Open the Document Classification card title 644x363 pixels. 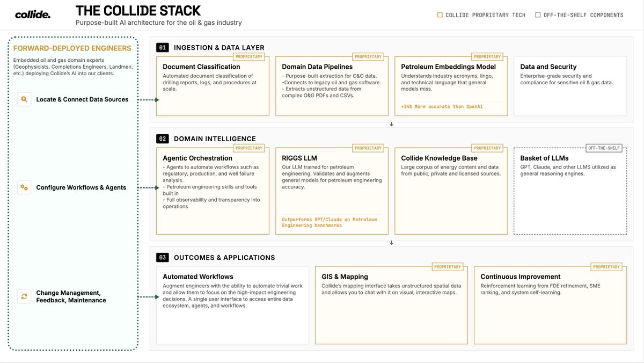(x=201, y=67)
